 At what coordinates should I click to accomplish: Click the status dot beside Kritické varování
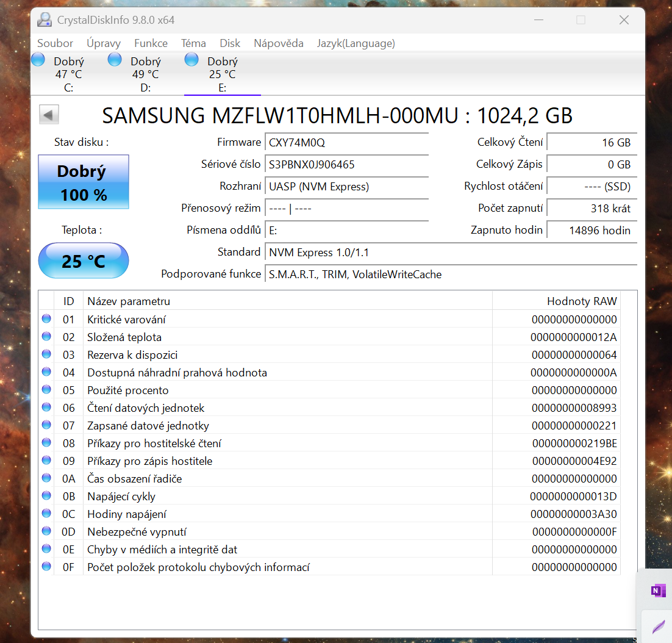[x=46, y=318]
